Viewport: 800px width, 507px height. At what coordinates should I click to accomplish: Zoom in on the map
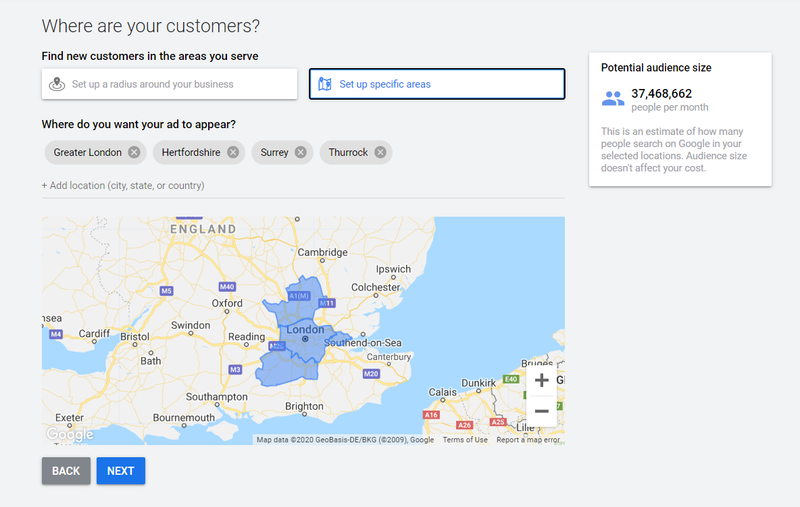coord(541,380)
